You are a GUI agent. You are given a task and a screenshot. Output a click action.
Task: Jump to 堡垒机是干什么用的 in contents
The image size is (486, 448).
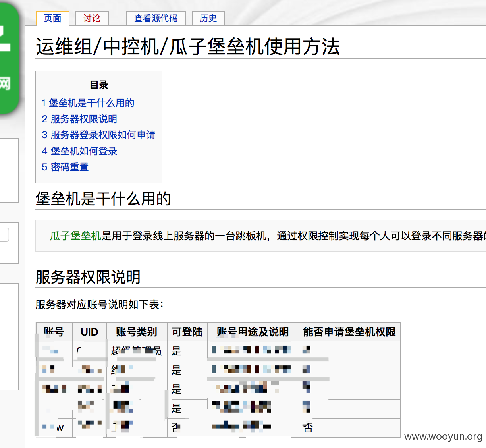point(88,103)
